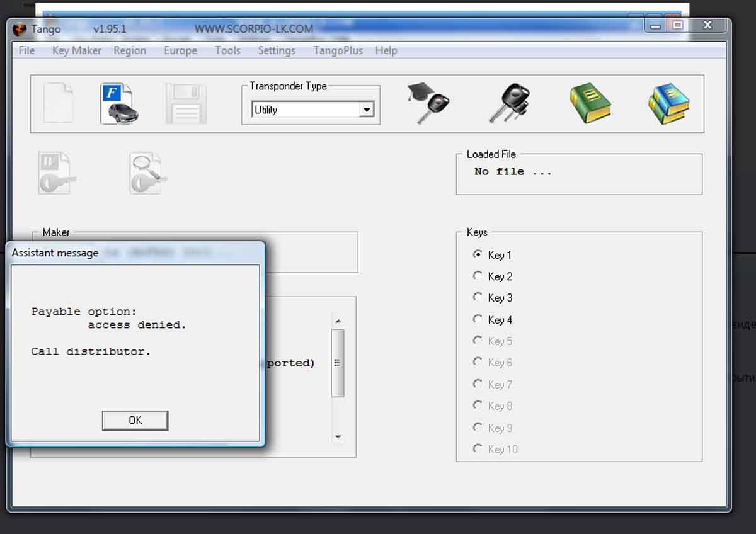
Task: Select Key 6 radio button
Action: tap(478, 362)
